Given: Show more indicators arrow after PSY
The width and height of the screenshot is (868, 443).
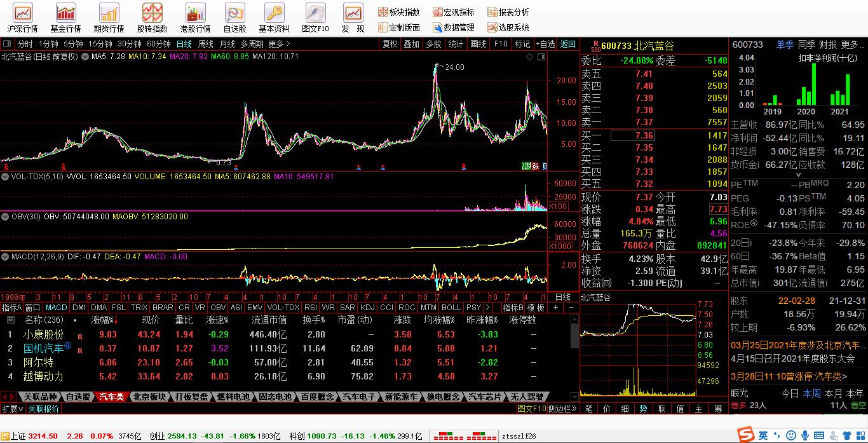Looking at the screenshot, I should pos(487,308).
